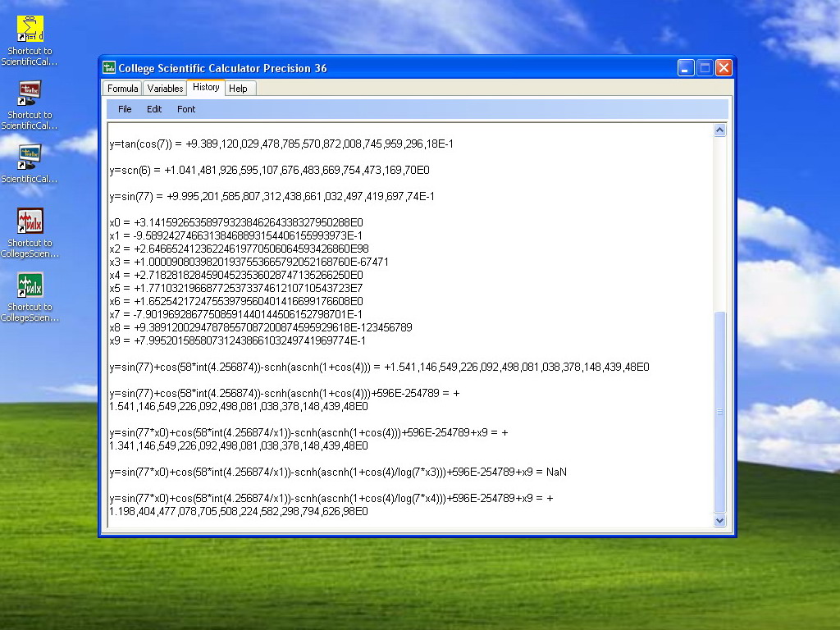Click the calculator window title bar icon
Viewport: 840px width, 630px height.
[x=109, y=68]
